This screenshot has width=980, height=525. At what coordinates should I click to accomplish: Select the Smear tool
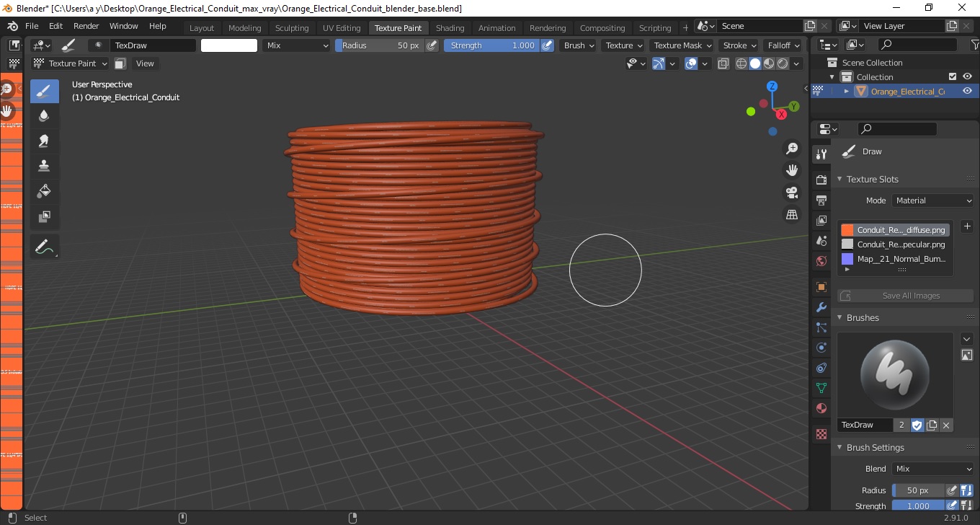tap(45, 141)
